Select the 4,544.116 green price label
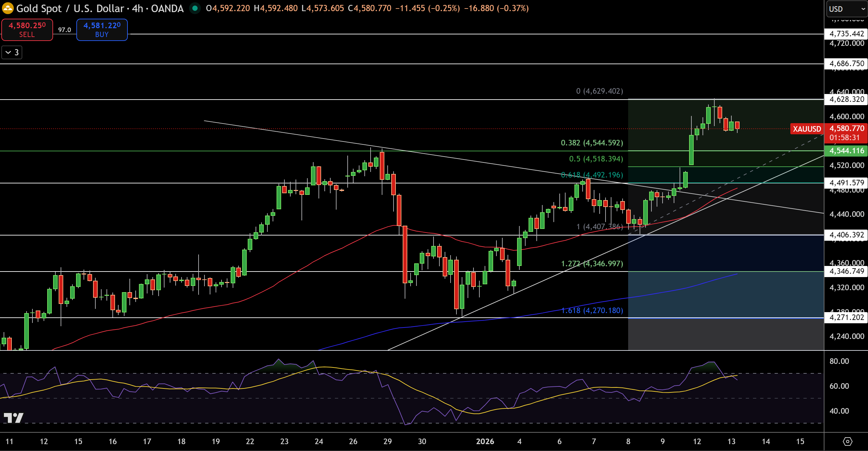The height and width of the screenshot is (451, 868). click(846, 151)
